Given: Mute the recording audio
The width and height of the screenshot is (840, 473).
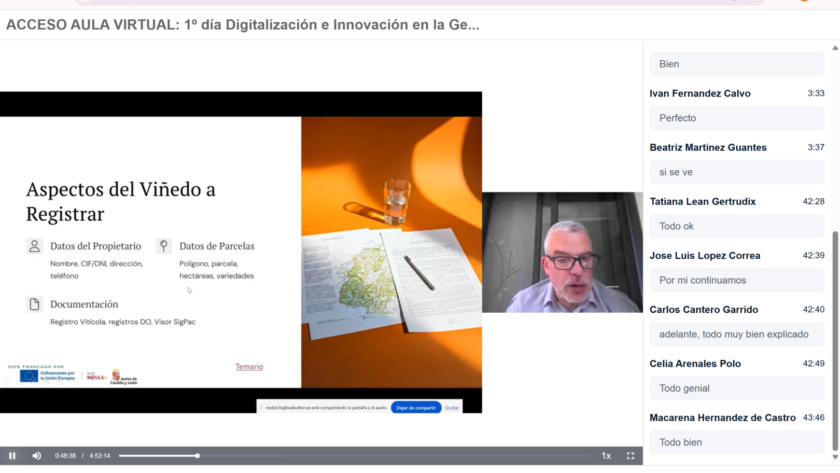Looking at the screenshot, I should 37,455.
